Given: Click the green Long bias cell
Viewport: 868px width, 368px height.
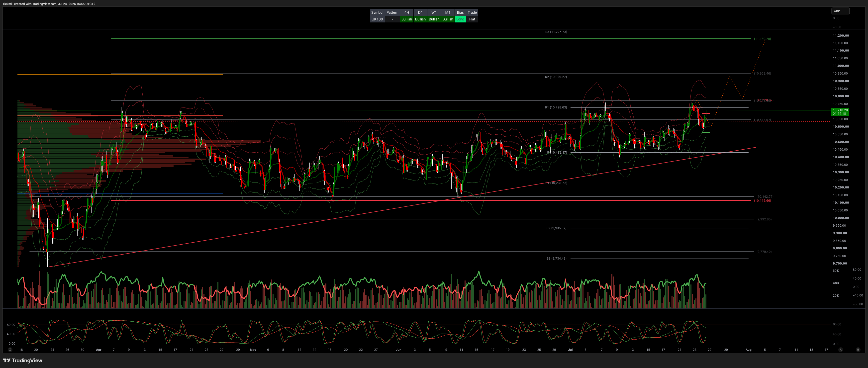Looking at the screenshot, I should (460, 19).
